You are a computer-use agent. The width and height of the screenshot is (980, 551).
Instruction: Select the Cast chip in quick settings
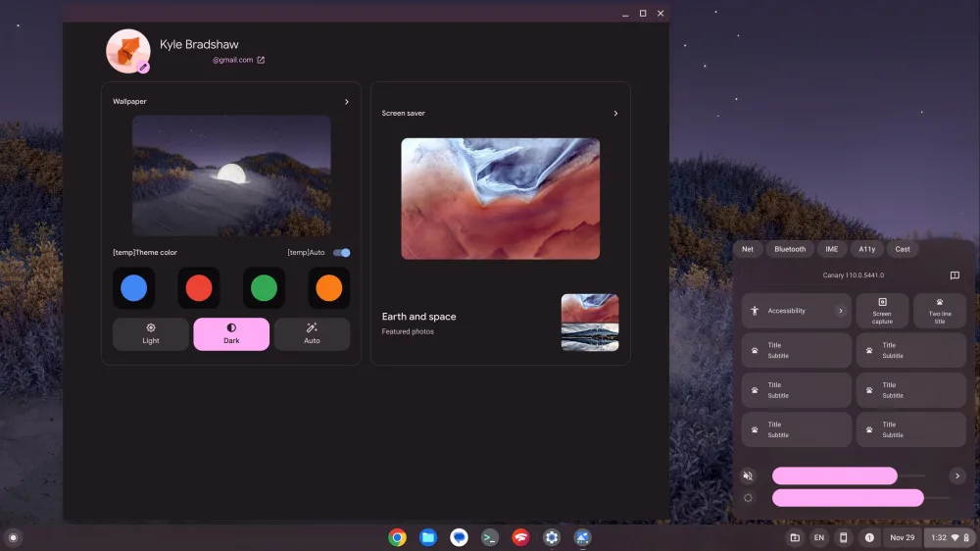pos(903,249)
